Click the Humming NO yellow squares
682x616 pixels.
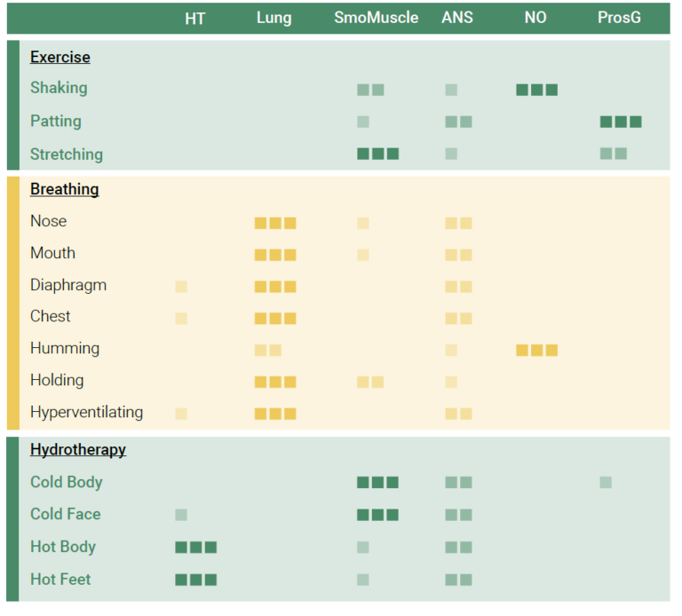coord(536,350)
